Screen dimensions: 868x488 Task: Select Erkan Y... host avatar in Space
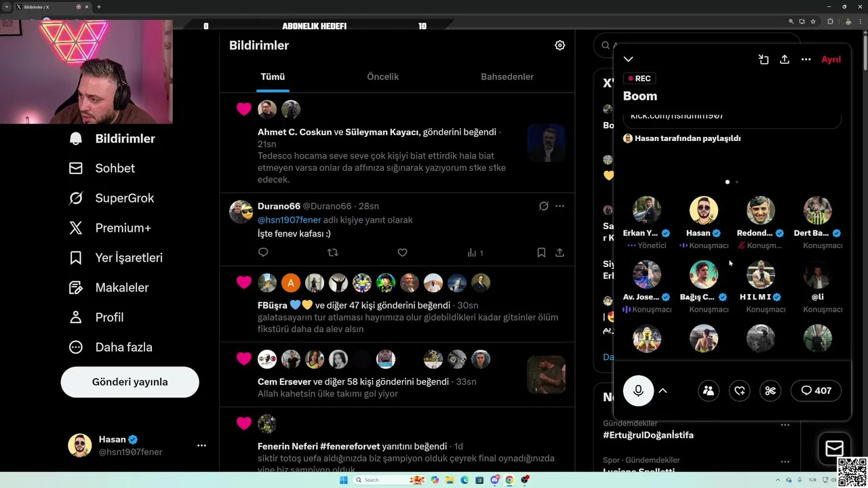(x=647, y=211)
